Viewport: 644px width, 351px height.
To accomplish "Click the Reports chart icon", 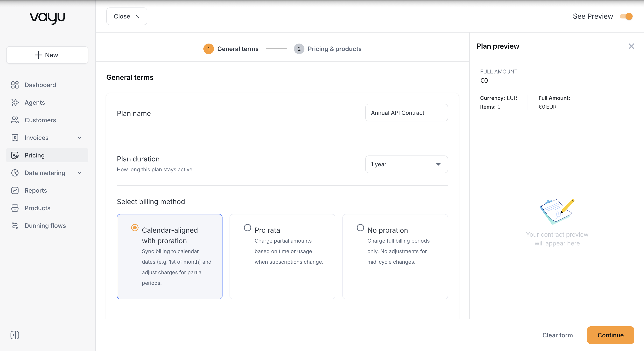I will coord(15,190).
